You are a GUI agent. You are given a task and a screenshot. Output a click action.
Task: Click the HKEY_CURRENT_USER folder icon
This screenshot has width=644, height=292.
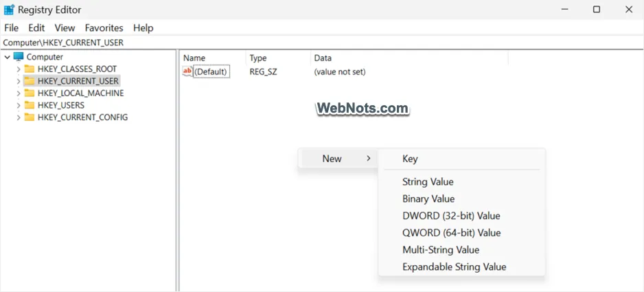point(29,81)
